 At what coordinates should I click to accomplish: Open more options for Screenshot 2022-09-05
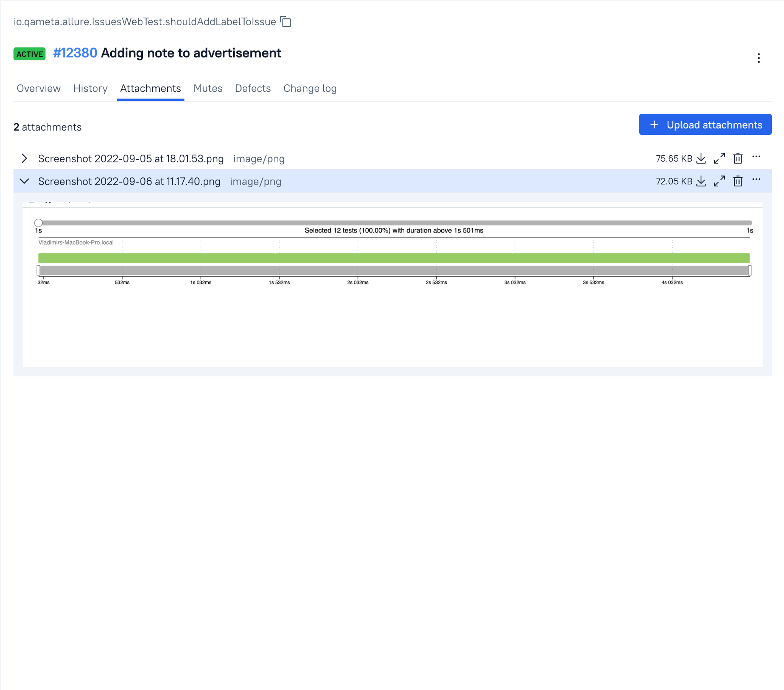(756, 157)
